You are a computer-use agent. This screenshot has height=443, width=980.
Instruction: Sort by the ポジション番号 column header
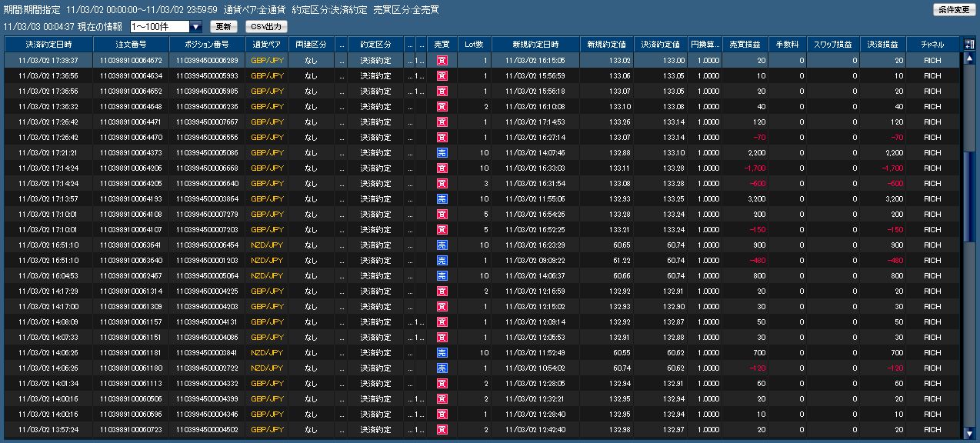207,45
